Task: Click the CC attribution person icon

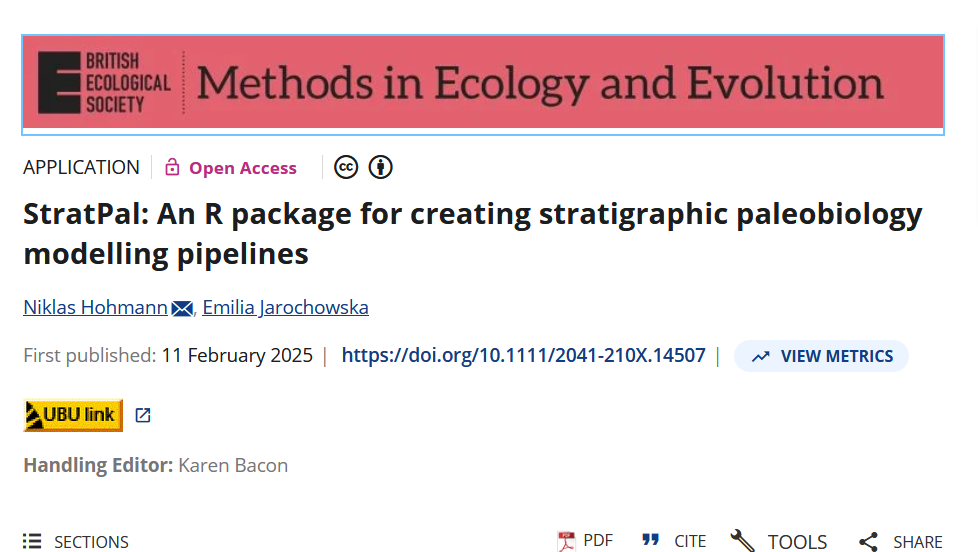Action: (x=380, y=167)
